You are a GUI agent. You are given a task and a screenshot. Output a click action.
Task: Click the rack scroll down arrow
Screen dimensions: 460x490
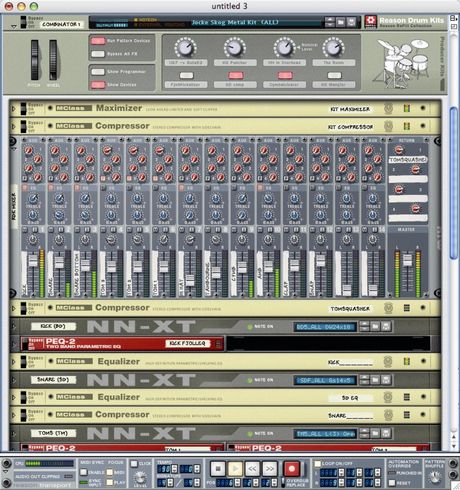coord(454,445)
